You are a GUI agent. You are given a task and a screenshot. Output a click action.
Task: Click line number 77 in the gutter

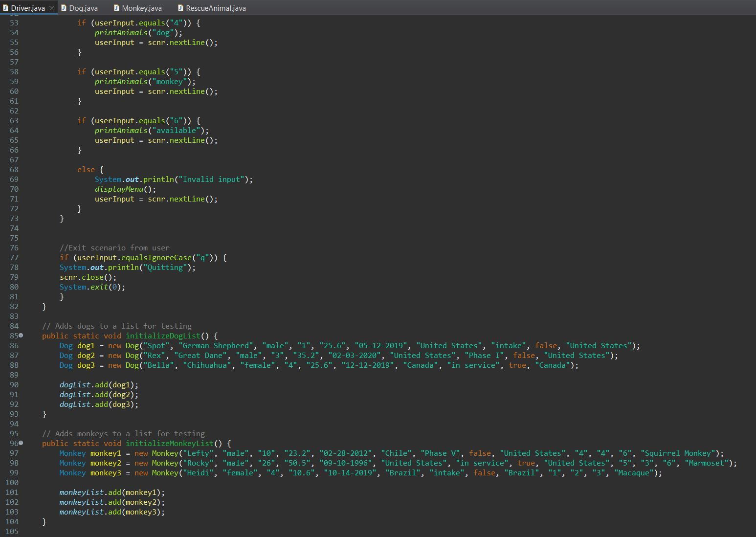(x=14, y=257)
